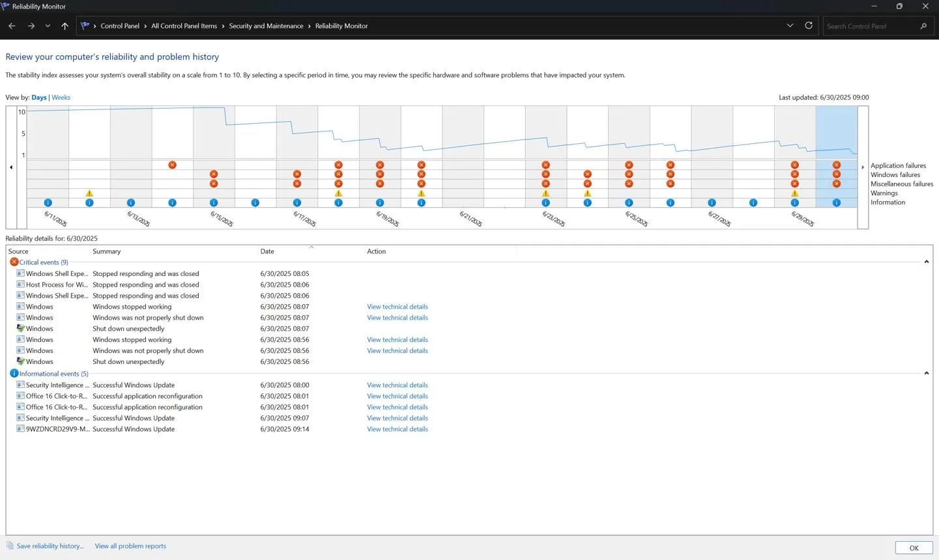
Task: Click the Back navigation arrow
Action: click(12, 26)
